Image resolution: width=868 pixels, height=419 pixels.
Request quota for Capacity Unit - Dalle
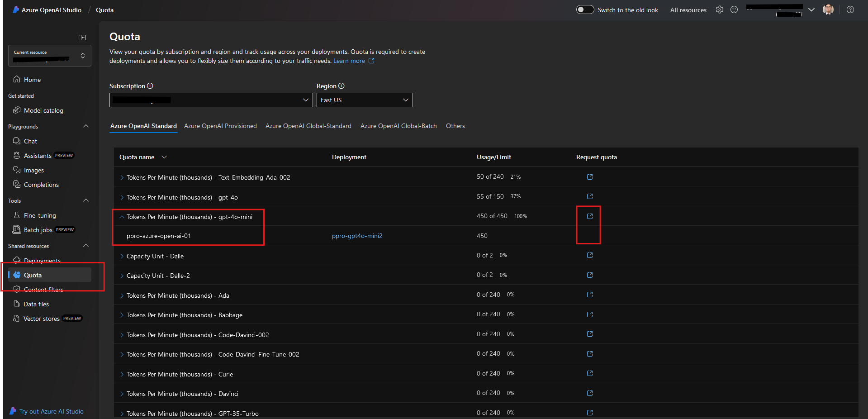tap(590, 255)
